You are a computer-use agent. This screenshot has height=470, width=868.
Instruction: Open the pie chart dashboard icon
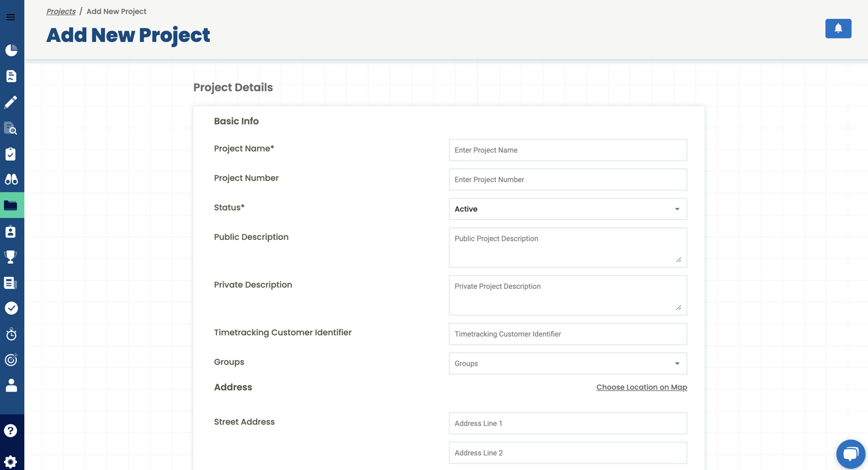(11, 50)
